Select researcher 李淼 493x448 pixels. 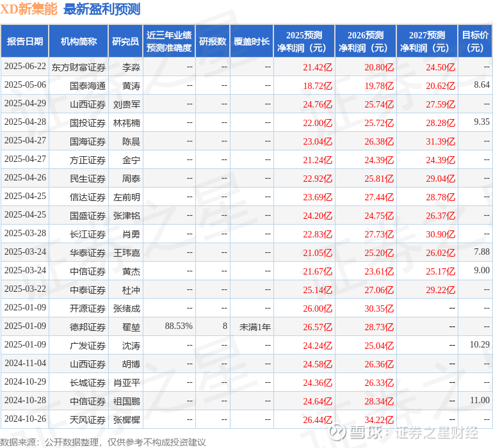131,67
